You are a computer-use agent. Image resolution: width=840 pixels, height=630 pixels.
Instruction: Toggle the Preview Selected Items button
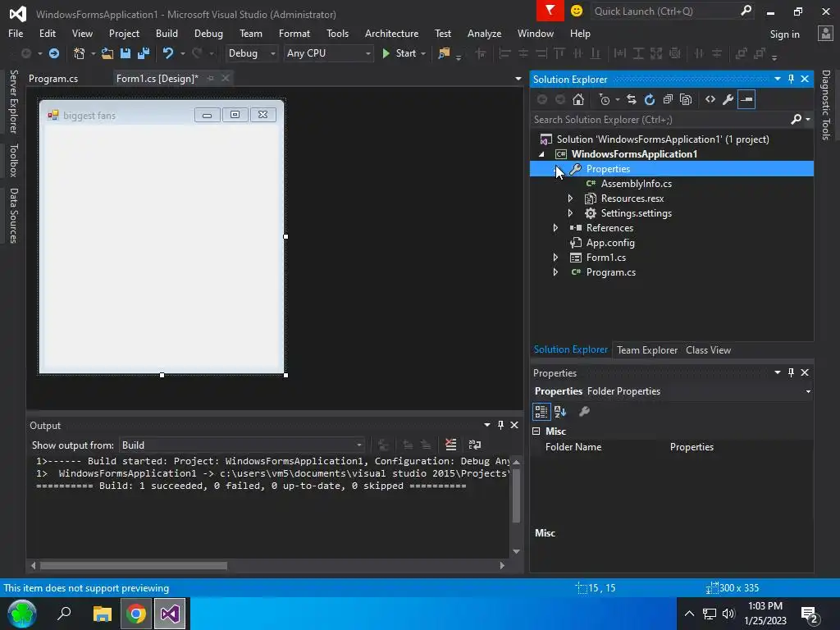click(x=746, y=99)
